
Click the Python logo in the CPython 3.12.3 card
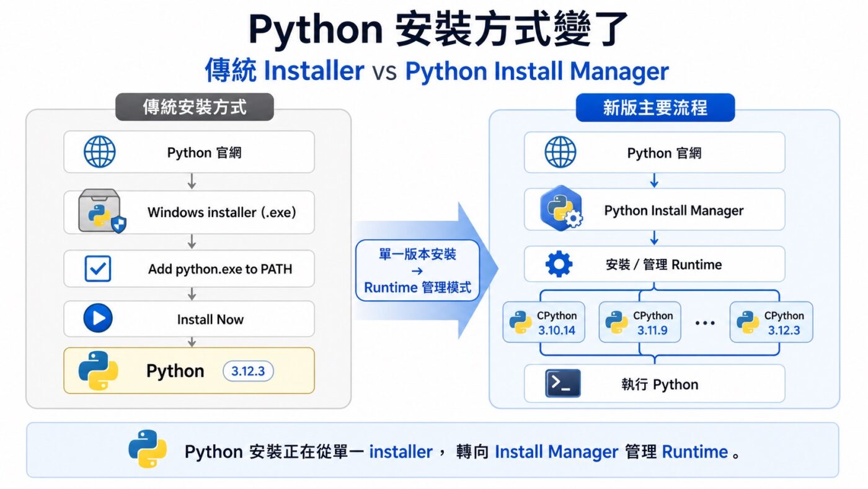[748, 323]
